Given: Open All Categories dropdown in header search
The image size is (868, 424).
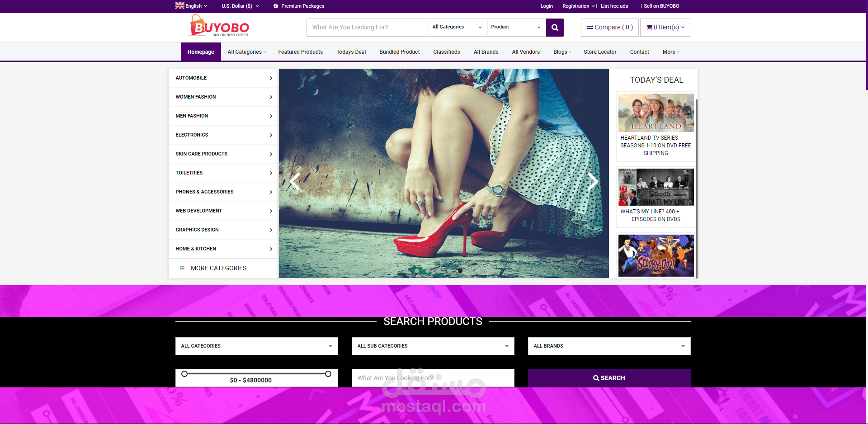Looking at the screenshot, I should tap(457, 27).
